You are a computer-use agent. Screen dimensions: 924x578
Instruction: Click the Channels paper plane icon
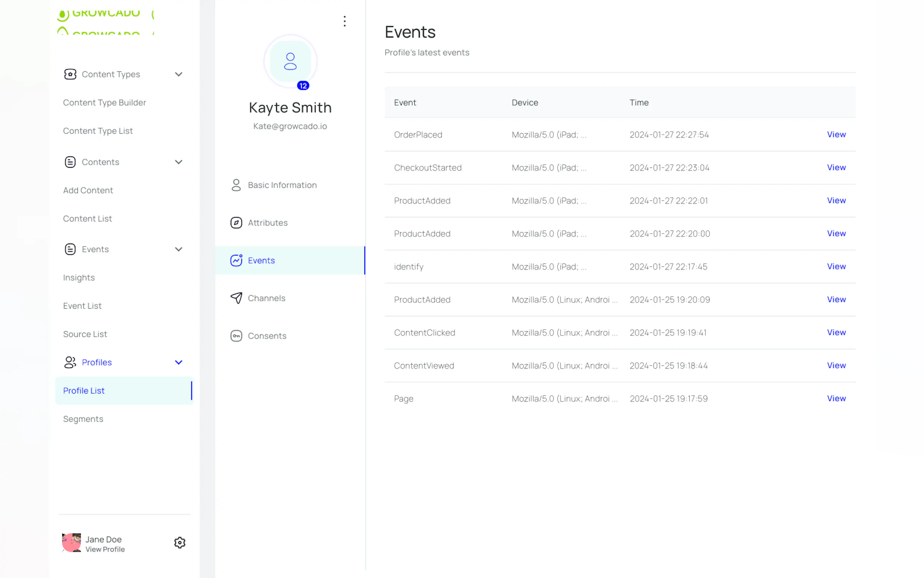pyautogui.click(x=236, y=298)
